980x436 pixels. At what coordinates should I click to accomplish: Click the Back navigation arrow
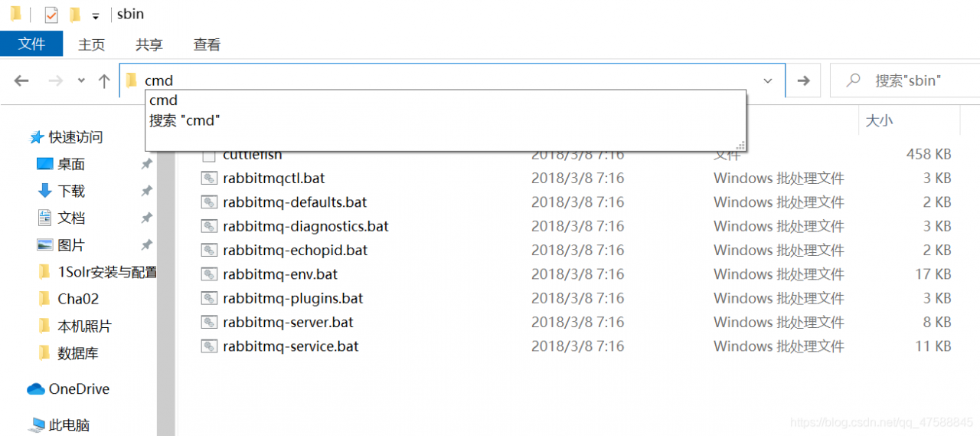[x=21, y=80]
